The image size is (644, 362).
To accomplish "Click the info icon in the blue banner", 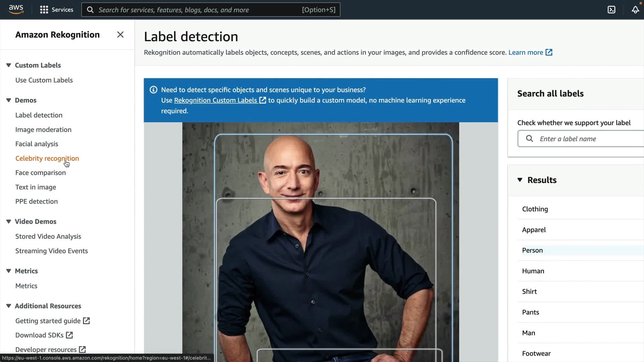I will tap(153, 90).
